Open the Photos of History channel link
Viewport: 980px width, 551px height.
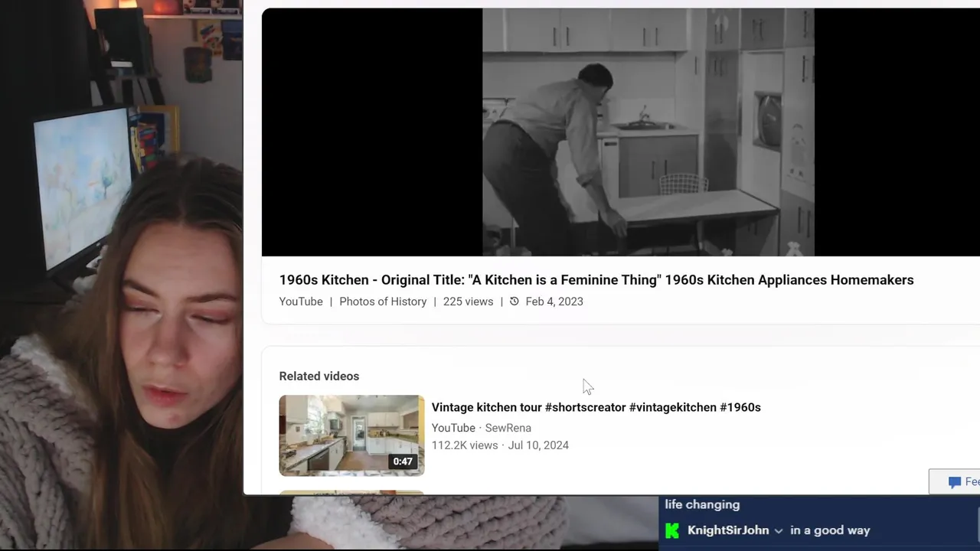pyautogui.click(x=383, y=302)
